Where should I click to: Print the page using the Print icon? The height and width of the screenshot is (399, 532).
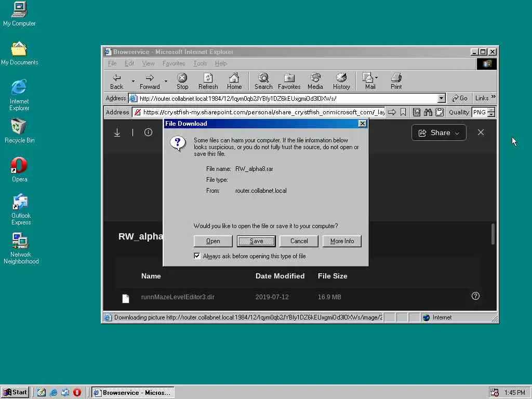pyautogui.click(x=396, y=82)
